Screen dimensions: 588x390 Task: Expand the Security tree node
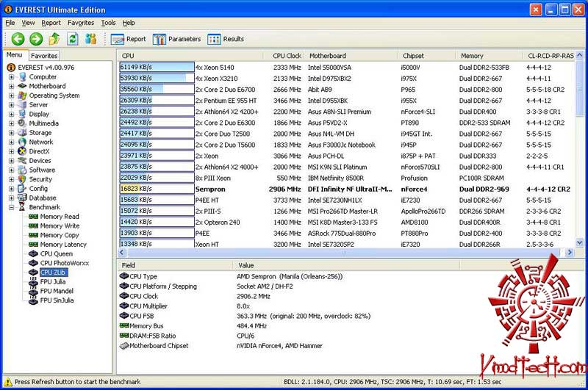[x=11, y=179]
